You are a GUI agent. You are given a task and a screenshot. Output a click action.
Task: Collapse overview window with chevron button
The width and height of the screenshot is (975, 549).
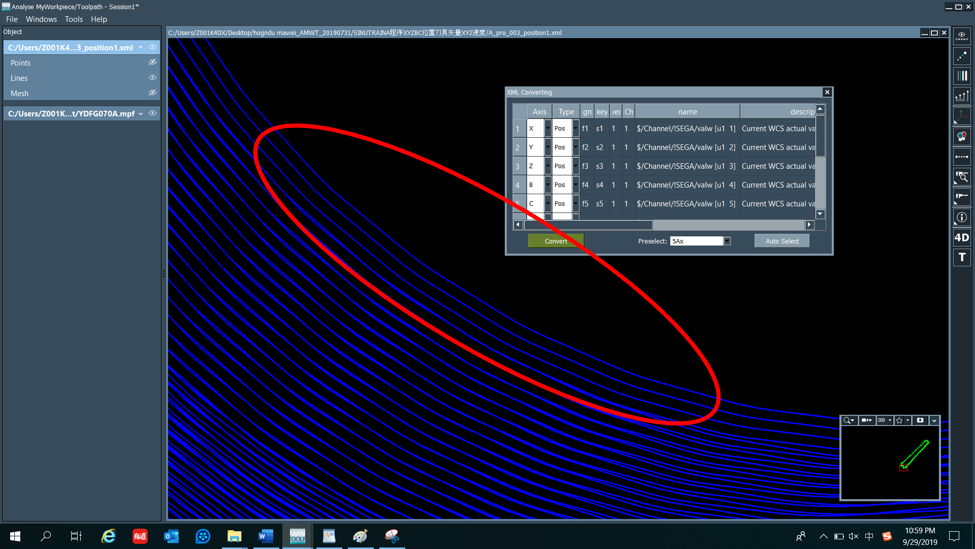coord(934,421)
